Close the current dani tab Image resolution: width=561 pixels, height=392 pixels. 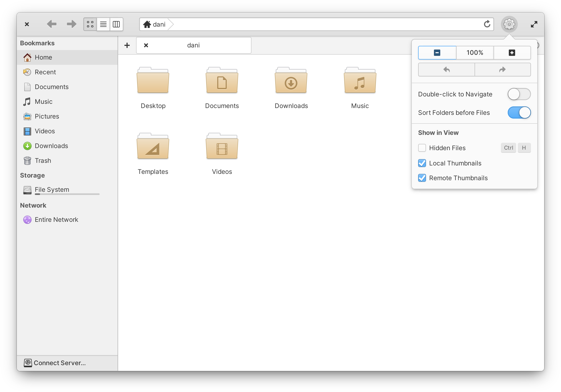click(145, 44)
